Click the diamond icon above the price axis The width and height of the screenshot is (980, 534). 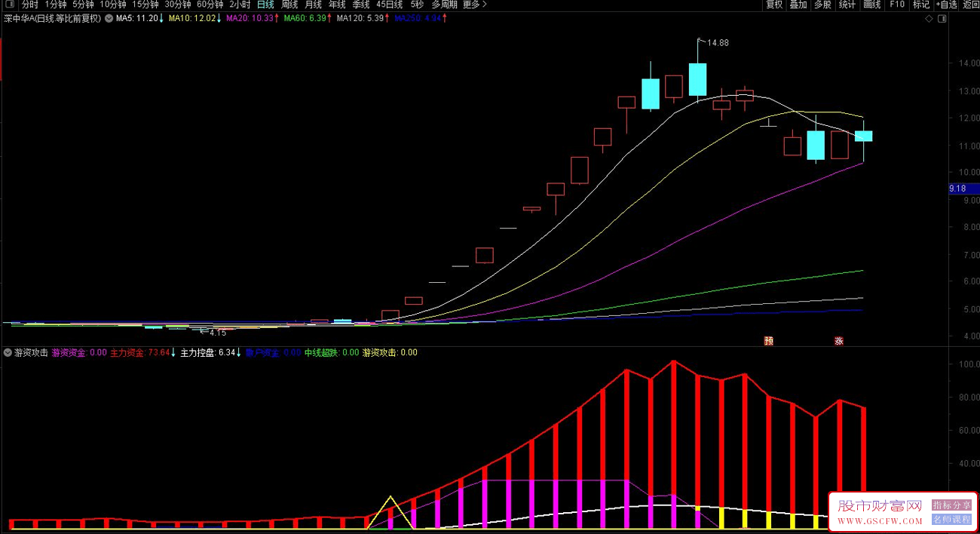pos(928,19)
